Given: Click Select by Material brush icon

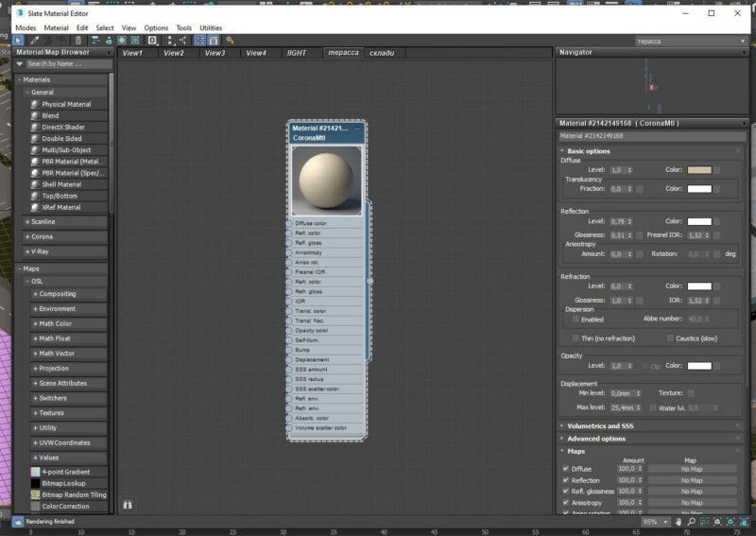Looking at the screenshot, I should coord(230,41).
